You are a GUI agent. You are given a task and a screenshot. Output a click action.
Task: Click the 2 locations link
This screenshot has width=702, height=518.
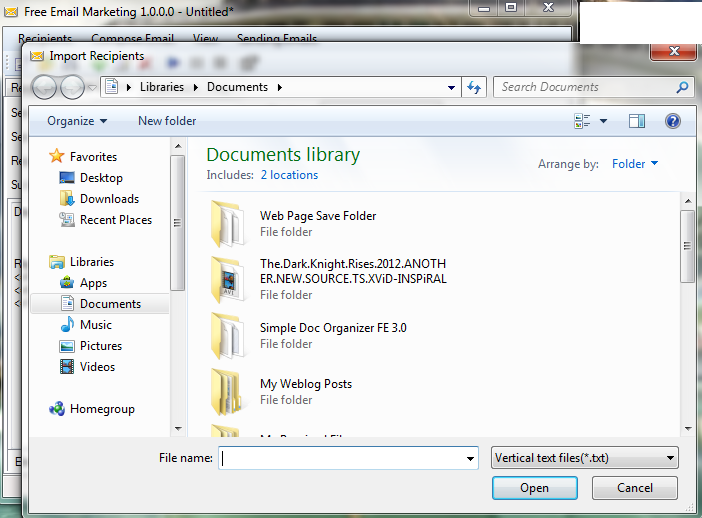pos(289,175)
